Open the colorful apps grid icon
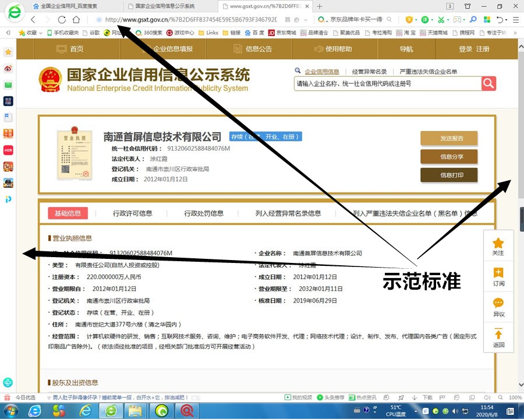The height and width of the screenshot is (420, 524). (x=487, y=20)
